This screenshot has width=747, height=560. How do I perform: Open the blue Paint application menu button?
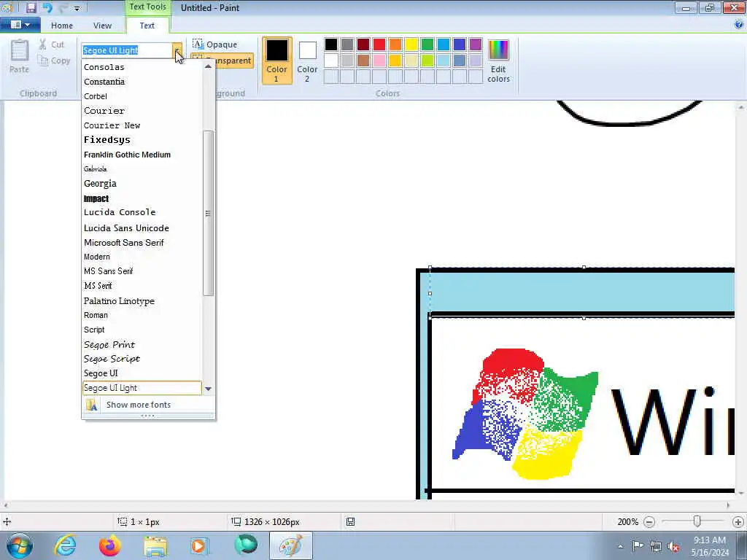click(20, 25)
